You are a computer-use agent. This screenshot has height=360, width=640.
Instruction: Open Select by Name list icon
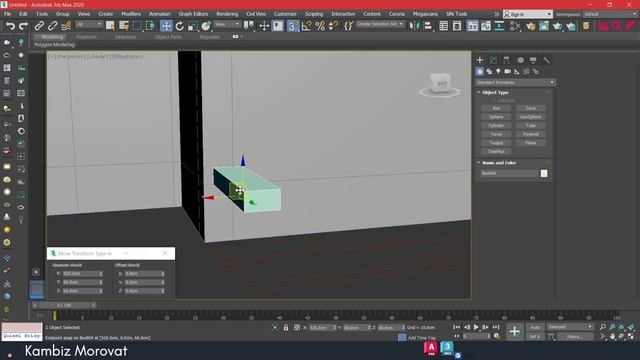[124, 26]
